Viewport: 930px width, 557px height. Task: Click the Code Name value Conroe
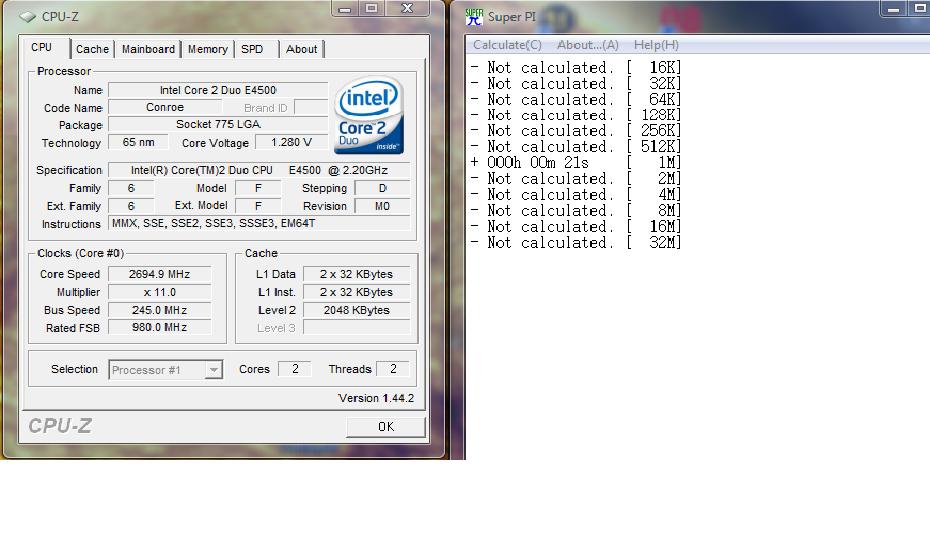tap(165, 107)
